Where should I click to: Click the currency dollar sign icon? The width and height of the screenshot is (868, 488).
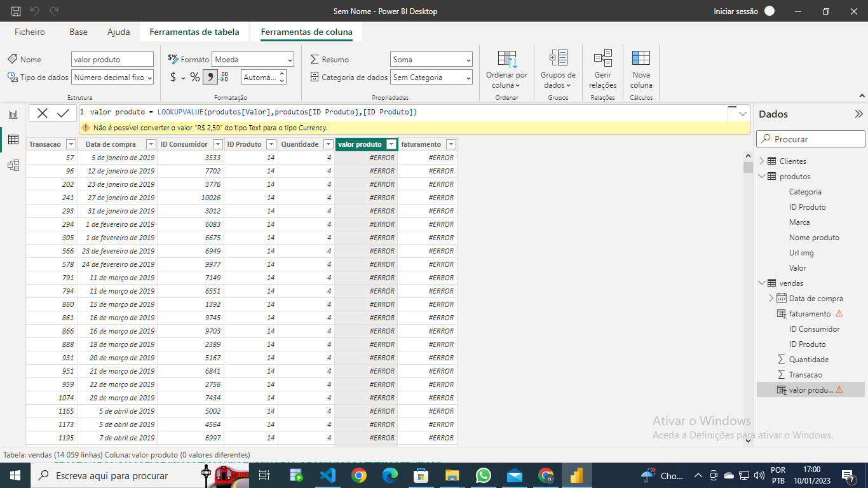(173, 77)
